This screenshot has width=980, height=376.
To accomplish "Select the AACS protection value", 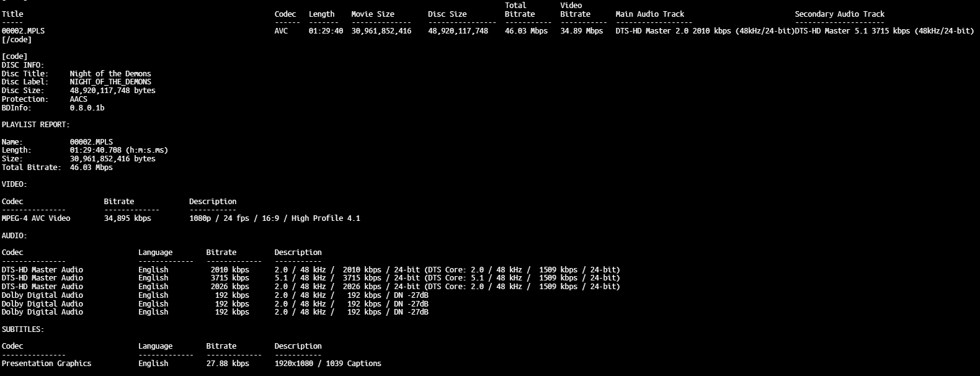I will coord(79,99).
